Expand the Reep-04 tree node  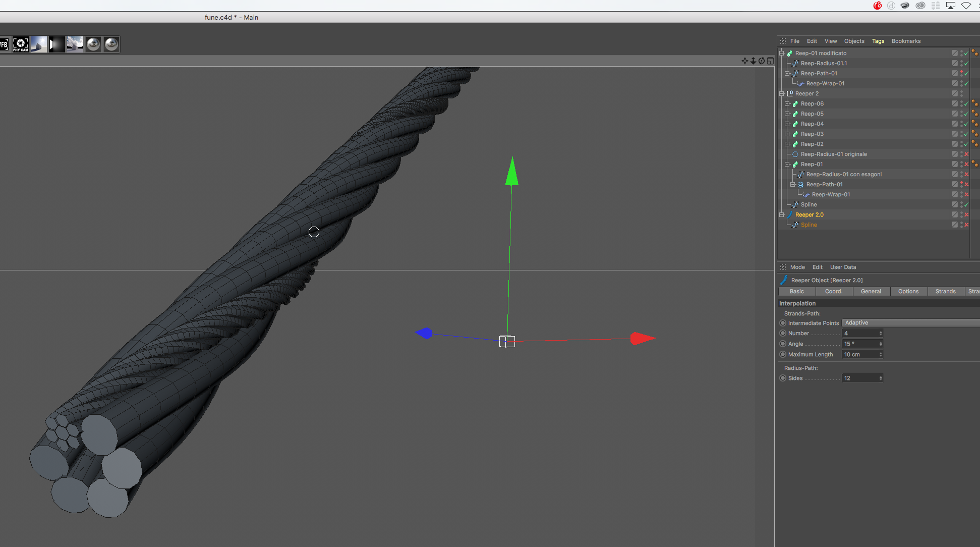click(787, 124)
